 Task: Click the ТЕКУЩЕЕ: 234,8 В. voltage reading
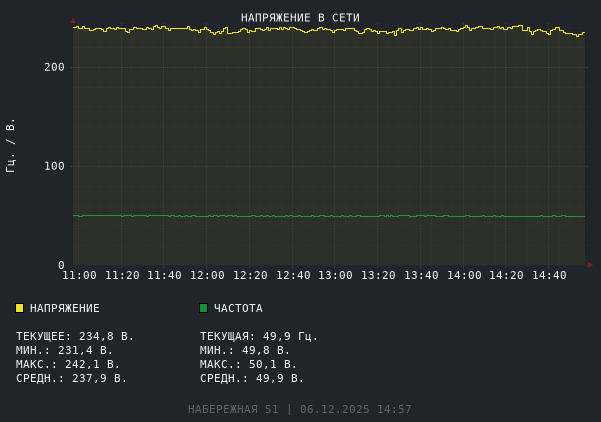tap(75, 336)
